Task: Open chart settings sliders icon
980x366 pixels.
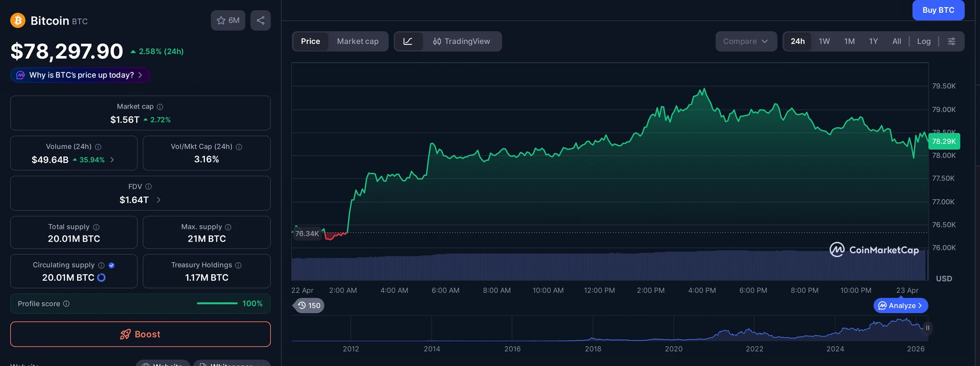Action: (951, 41)
